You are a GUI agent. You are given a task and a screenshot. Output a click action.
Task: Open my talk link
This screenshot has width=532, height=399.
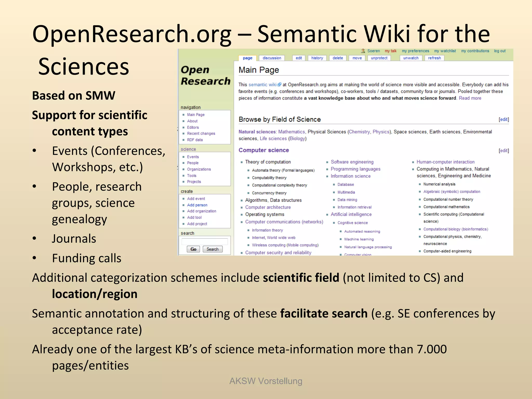click(391, 51)
